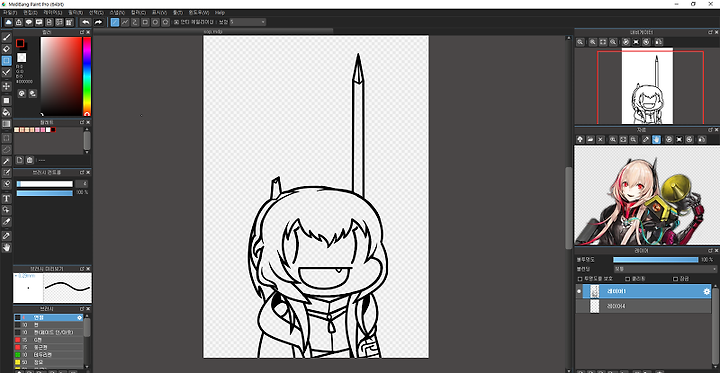Click the delete-palette-color trash icon

pos(30,160)
